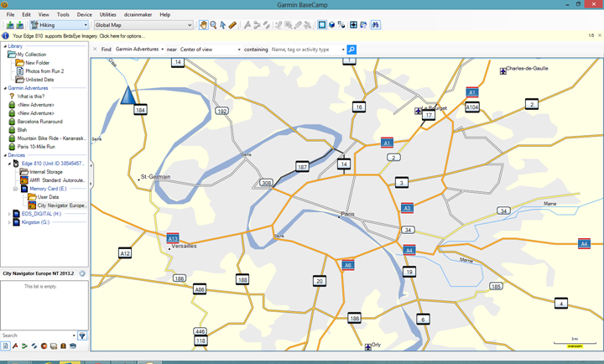Toggle the geocaches round orange filter

coord(44,346)
